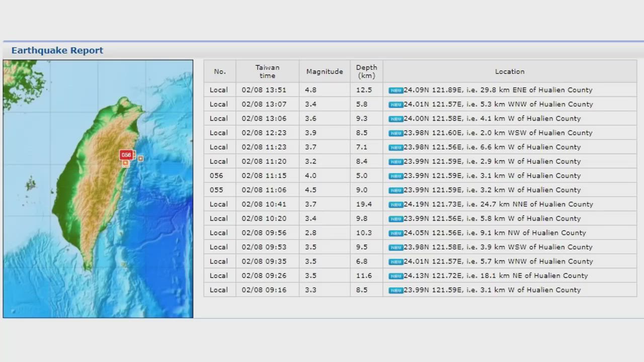The width and height of the screenshot is (644, 362).
Task: Open earthquake report number 055
Action: click(216, 190)
